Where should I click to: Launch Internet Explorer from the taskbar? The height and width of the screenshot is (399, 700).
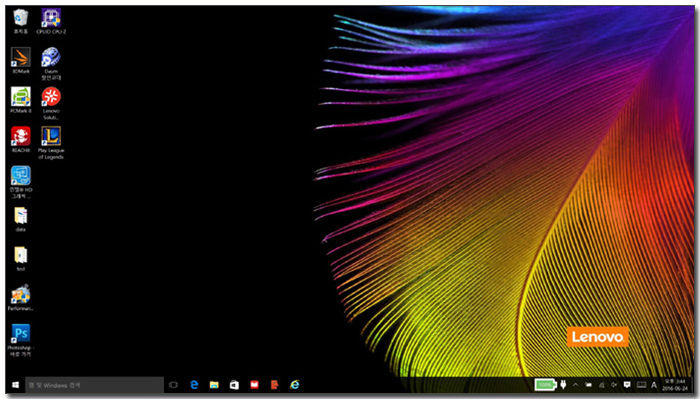pos(295,385)
